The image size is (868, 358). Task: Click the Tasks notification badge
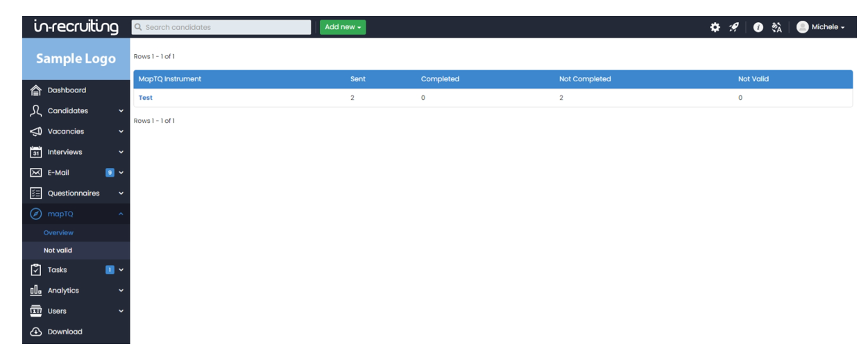(x=110, y=270)
